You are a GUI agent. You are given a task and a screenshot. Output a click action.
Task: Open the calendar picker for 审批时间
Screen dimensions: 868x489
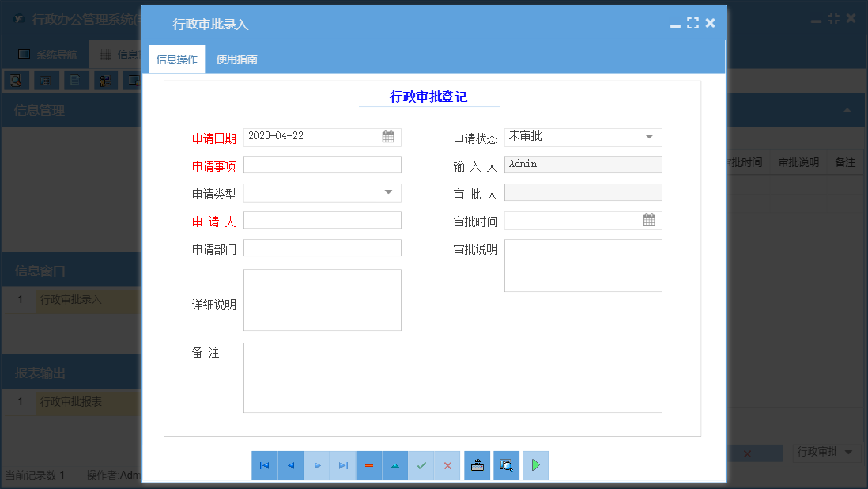click(649, 219)
